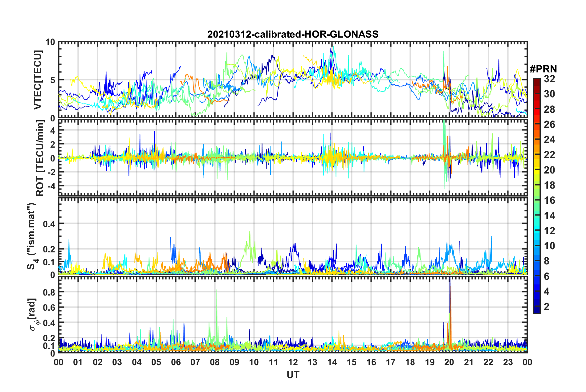This screenshot has height=392, width=586.
Task: Click the S4 ("ism.mat") y-axis label
Action: (x=32, y=236)
